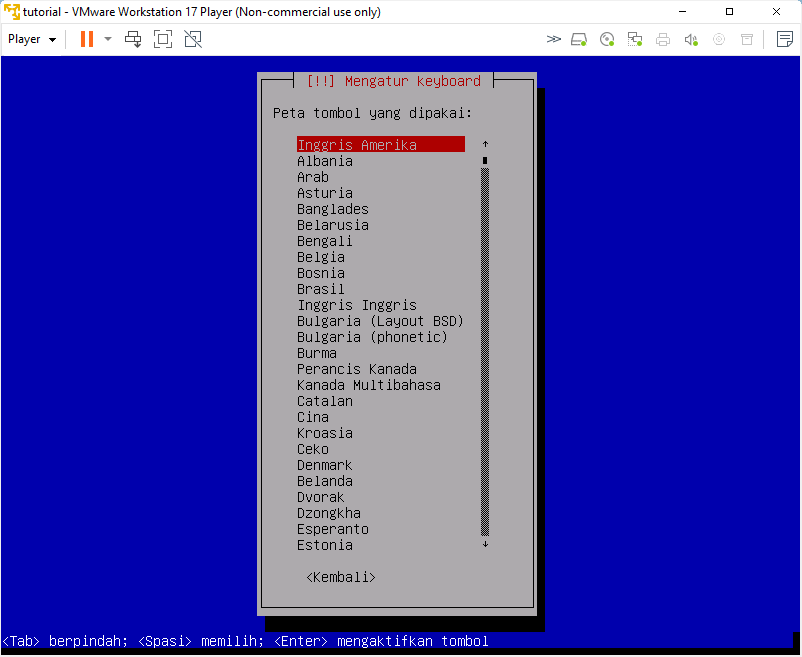Click the Kembali back button
Screen dimensions: 802x657
pos(341,577)
